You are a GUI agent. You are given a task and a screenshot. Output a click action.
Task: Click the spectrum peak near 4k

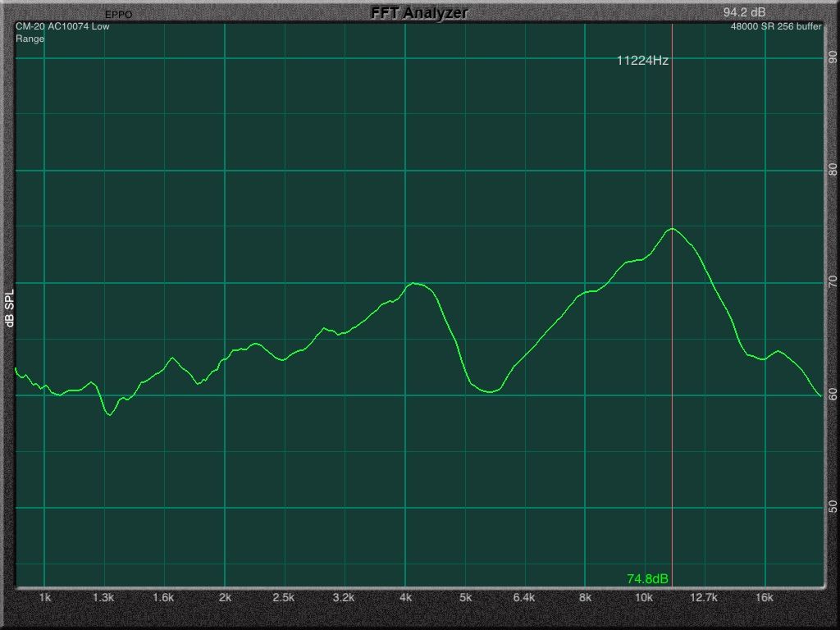click(414, 283)
